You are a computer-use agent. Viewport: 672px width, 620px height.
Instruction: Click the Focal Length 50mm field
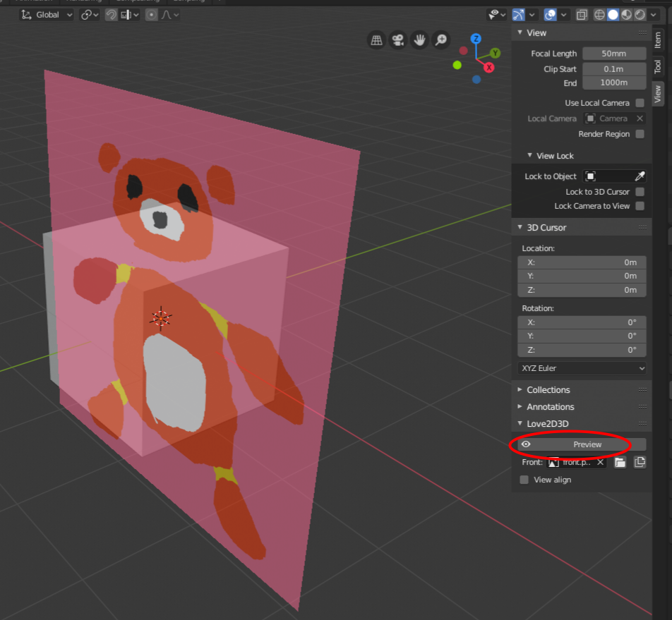[614, 54]
